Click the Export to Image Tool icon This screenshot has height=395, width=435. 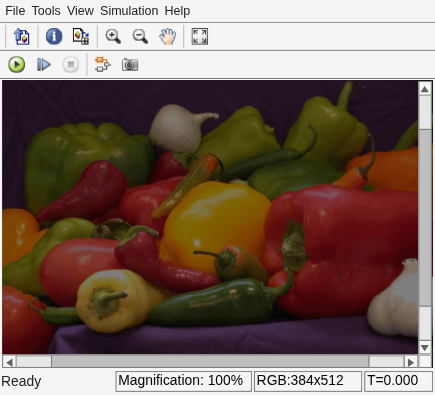[x=21, y=36]
